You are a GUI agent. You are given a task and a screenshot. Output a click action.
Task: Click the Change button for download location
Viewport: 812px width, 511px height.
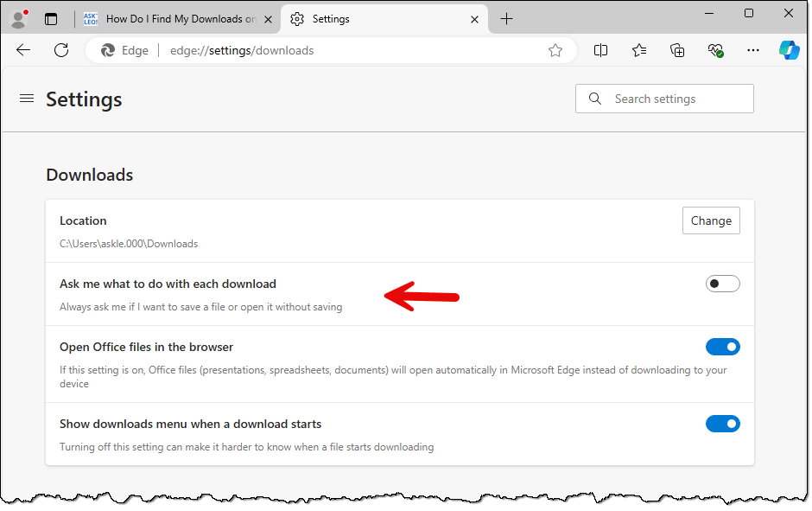[711, 220]
